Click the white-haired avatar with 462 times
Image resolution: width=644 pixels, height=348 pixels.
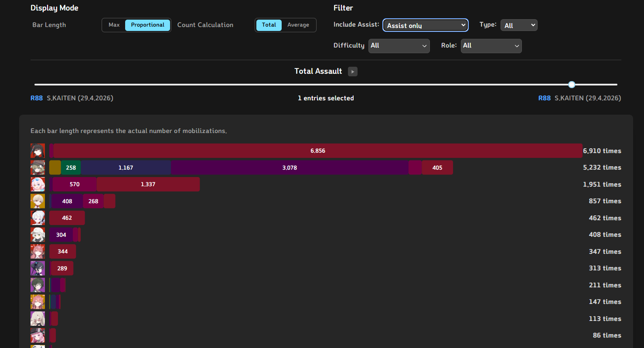37,218
